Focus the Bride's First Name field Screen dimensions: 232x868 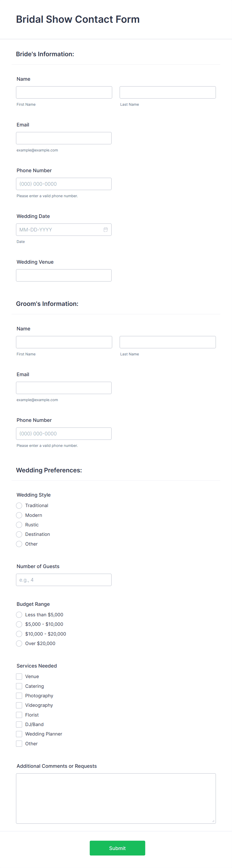click(x=64, y=92)
